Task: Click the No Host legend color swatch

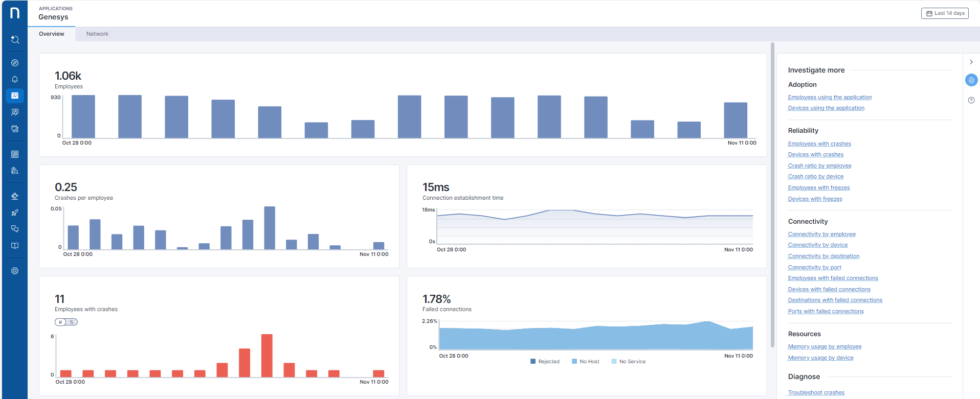Action: tap(574, 362)
